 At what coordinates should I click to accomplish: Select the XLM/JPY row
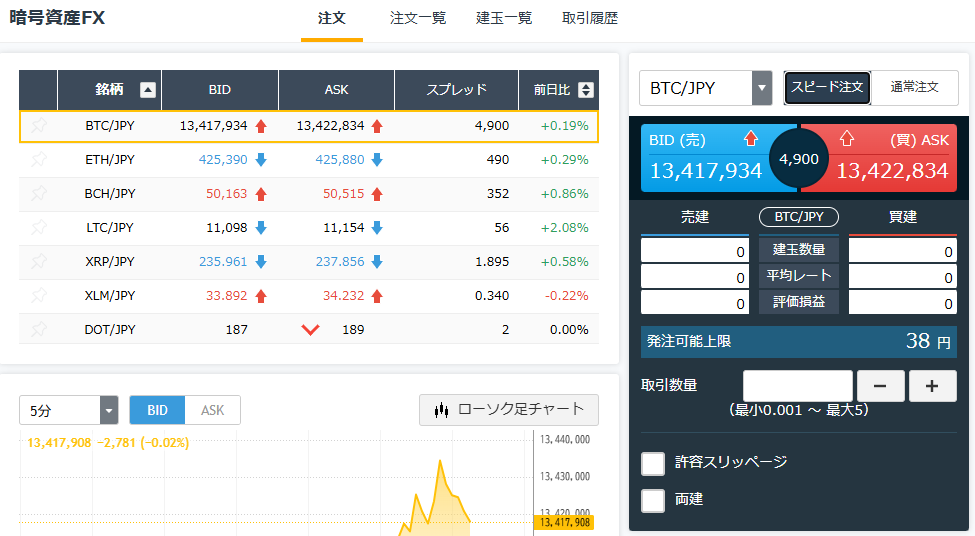(309, 296)
